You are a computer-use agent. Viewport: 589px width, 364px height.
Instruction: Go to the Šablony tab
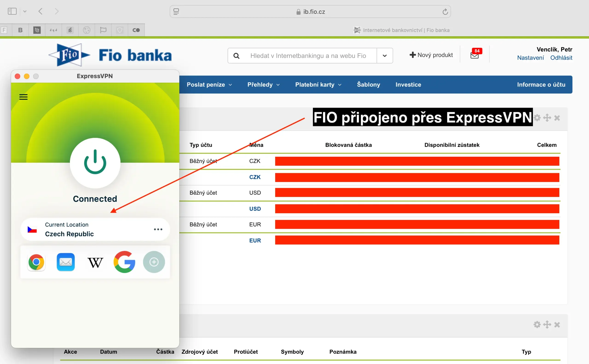point(368,85)
